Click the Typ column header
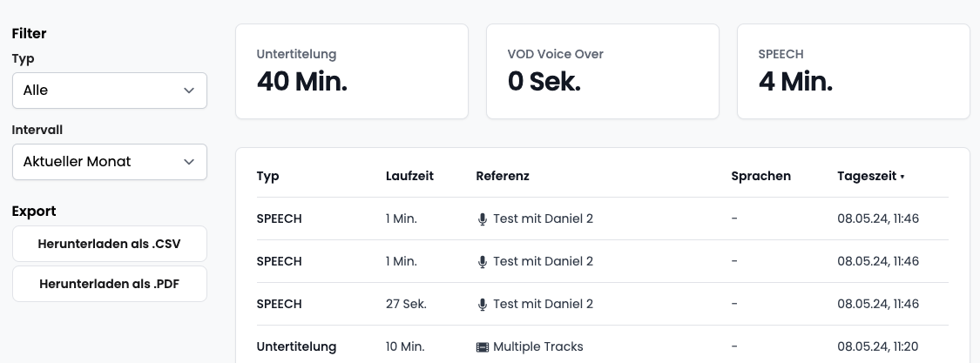Viewport: 980px width, 363px height. click(x=267, y=176)
